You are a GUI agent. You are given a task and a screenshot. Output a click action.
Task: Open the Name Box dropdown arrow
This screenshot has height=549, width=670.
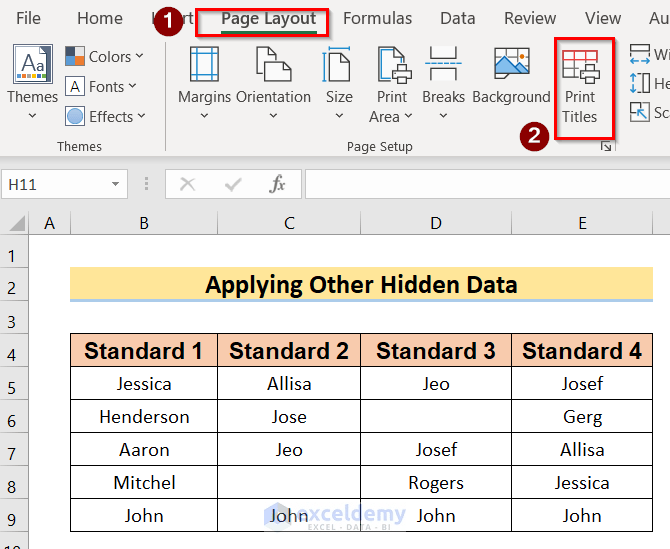tap(115, 184)
